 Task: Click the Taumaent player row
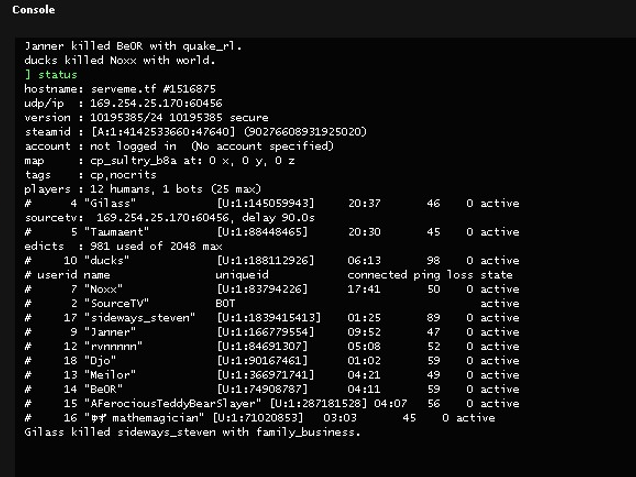pos(270,232)
